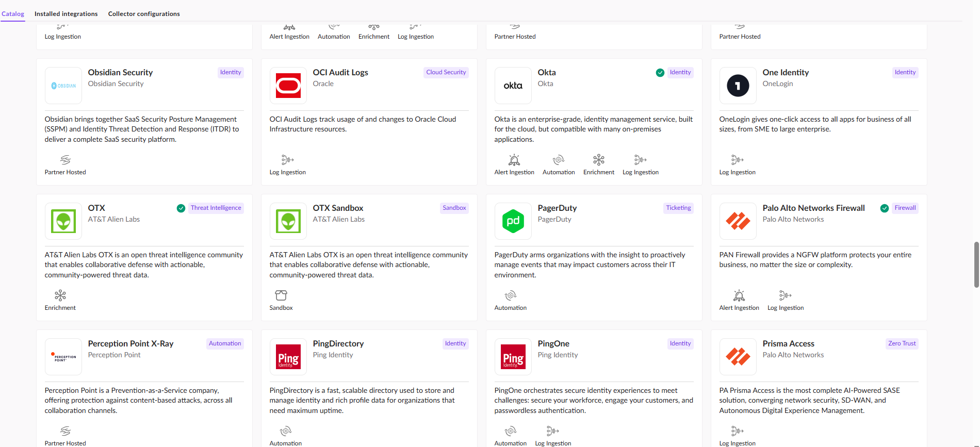Open the Collector configurations tab

pyautogui.click(x=144, y=14)
